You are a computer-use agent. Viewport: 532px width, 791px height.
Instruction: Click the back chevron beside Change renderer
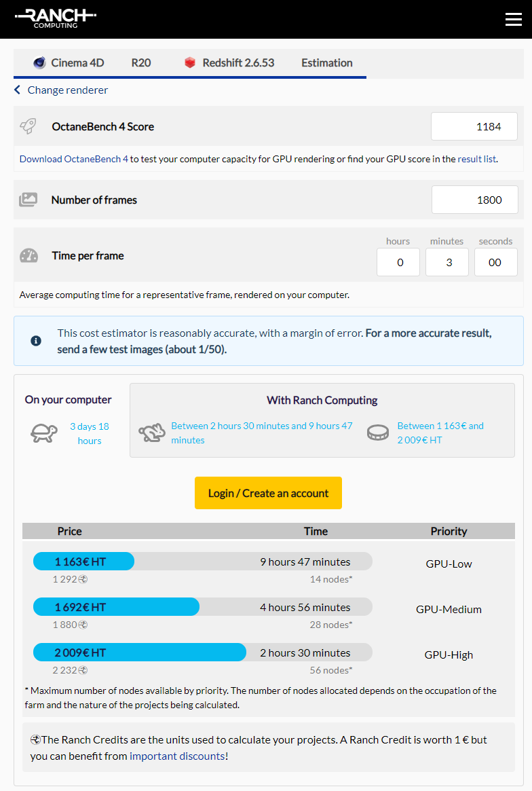(17, 90)
